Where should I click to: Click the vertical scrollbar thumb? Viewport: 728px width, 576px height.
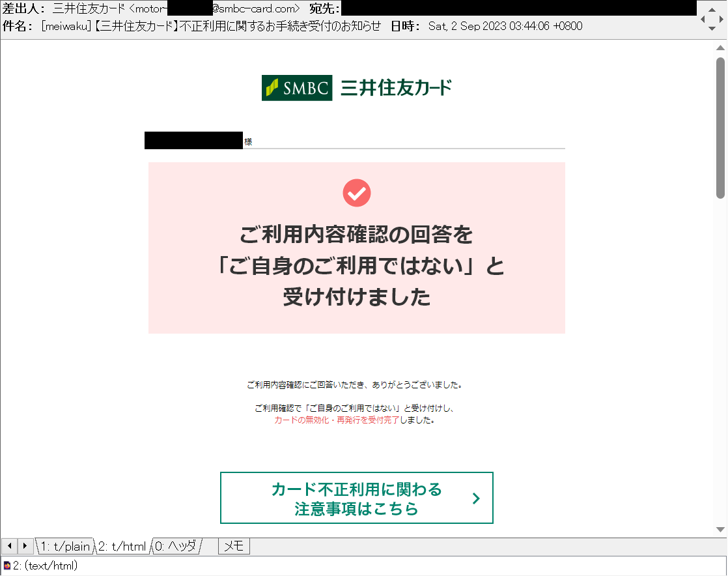pos(720,128)
